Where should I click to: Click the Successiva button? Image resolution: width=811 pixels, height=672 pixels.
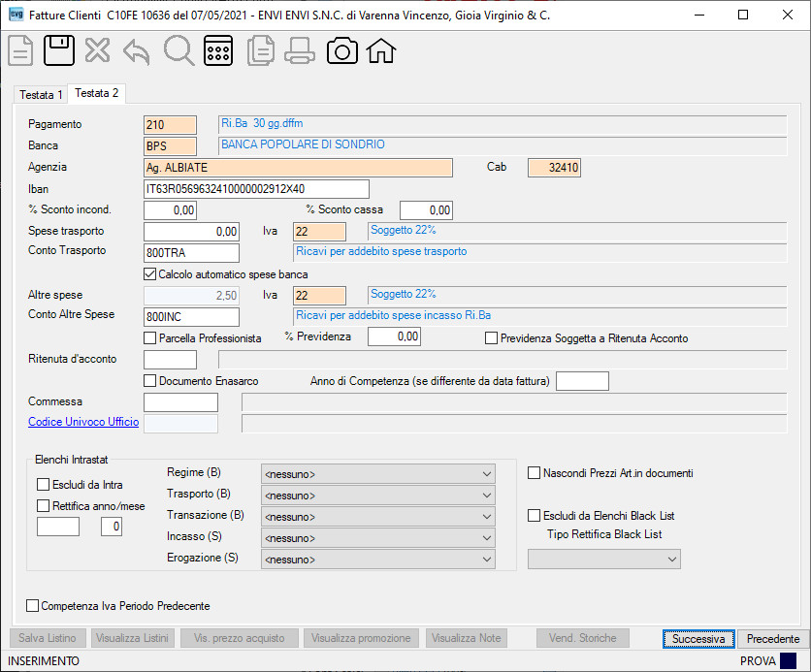click(x=698, y=639)
